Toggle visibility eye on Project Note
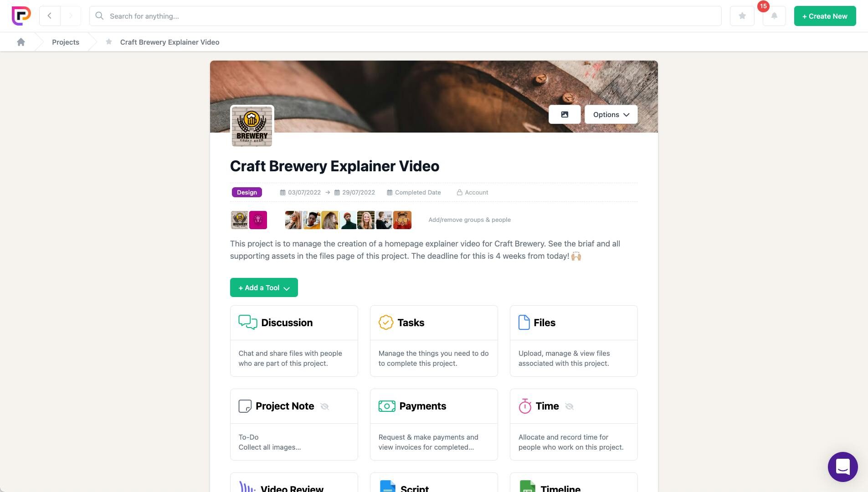Image resolution: width=868 pixels, height=492 pixels. click(x=324, y=406)
